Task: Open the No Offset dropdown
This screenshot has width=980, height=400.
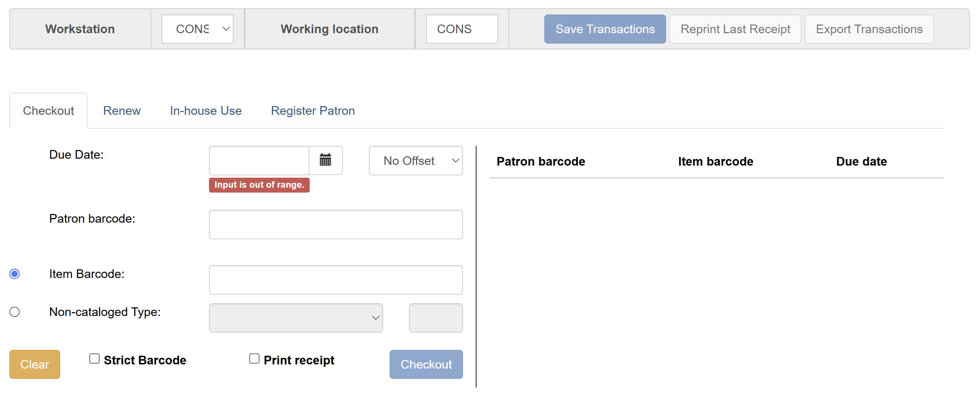Action: click(x=416, y=160)
